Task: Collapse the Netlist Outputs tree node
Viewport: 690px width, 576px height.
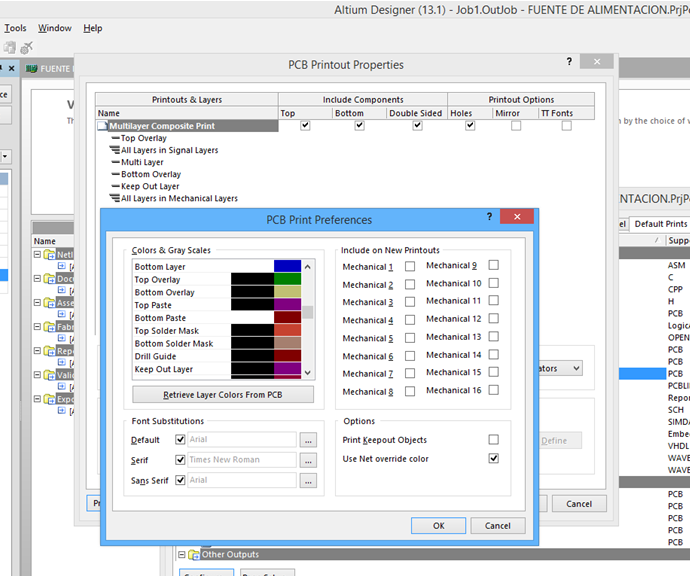Action: (37, 254)
